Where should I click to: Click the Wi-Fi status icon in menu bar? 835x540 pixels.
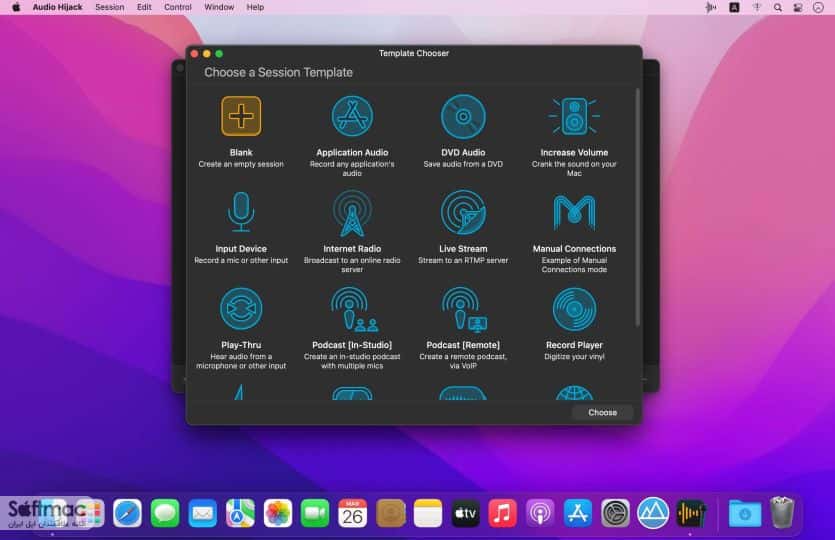point(757,7)
